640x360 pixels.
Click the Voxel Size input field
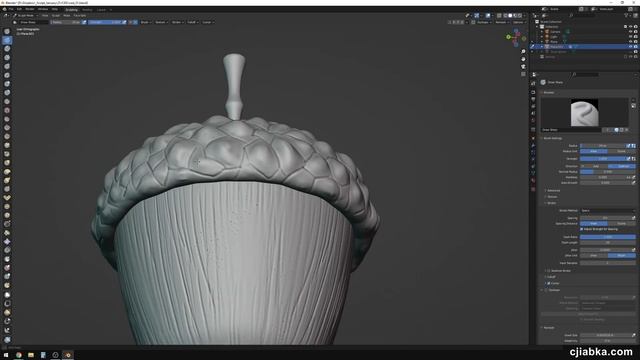[605, 335]
